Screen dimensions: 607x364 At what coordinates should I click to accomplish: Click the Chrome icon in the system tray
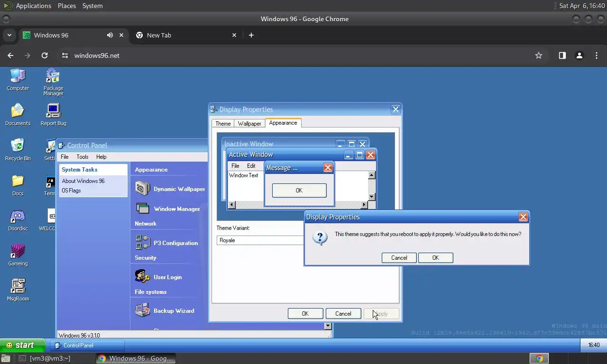(x=539, y=358)
